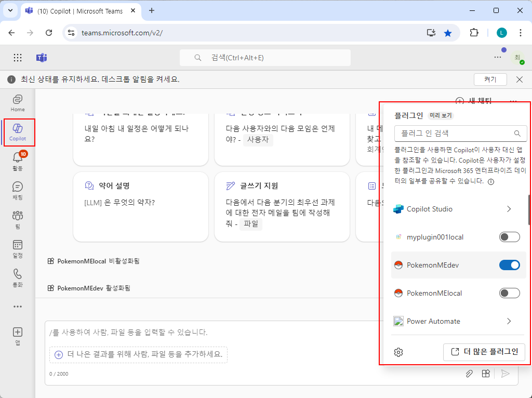Open the app launcher waffle grid
Image resolution: width=532 pixels, height=398 pixels.
click(18, 58)
